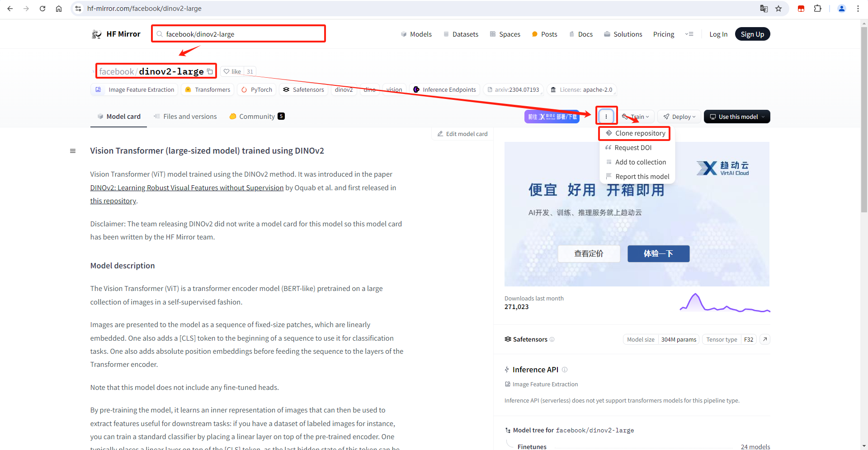Go back with the browser back arrow

coord(10,9)
